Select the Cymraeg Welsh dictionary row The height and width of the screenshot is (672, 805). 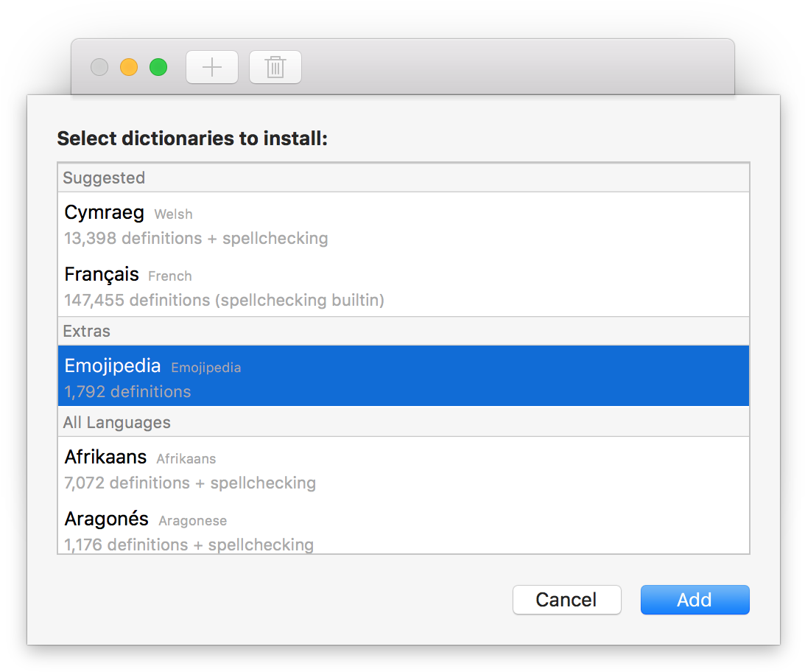[404, 224]
